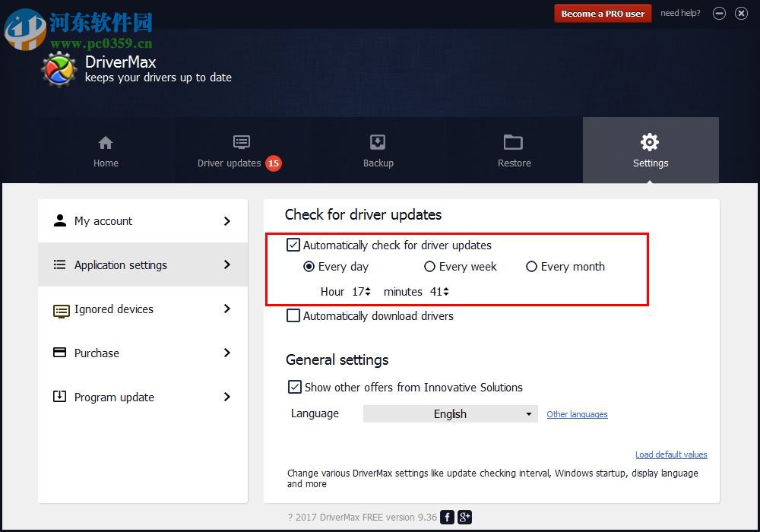Viewport: 760px width, 532px height.
Task: Uncheck Show other offers from Innovative Solutions
Action: [295, 387]
